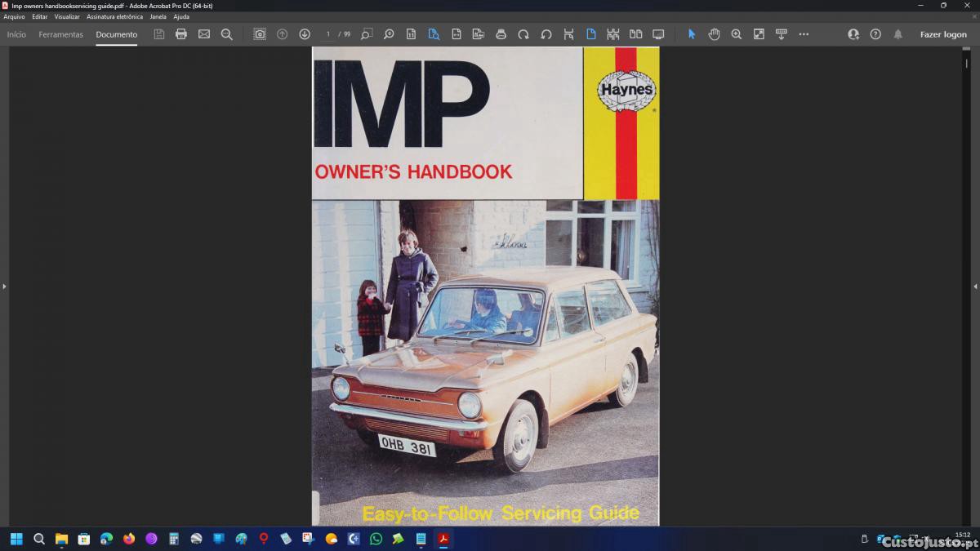Open the notifications bell
Screen dimensions: 980x551
(x=898, y=34)
